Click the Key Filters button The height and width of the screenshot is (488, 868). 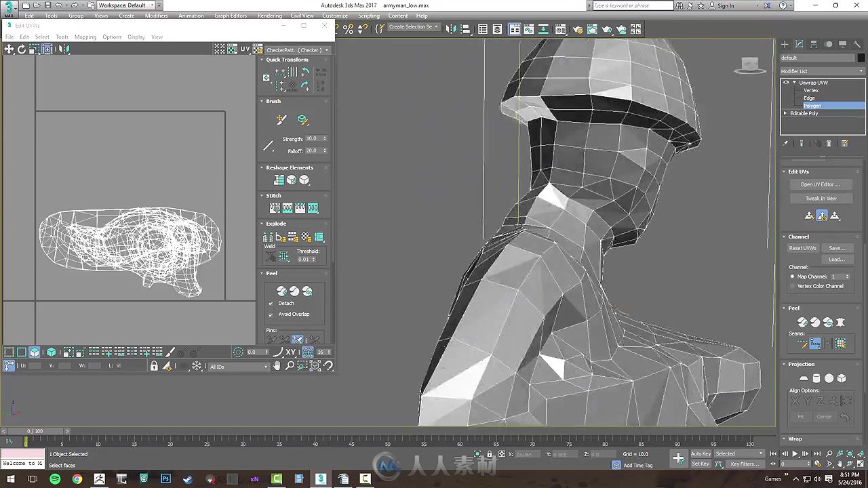[745, 464]
